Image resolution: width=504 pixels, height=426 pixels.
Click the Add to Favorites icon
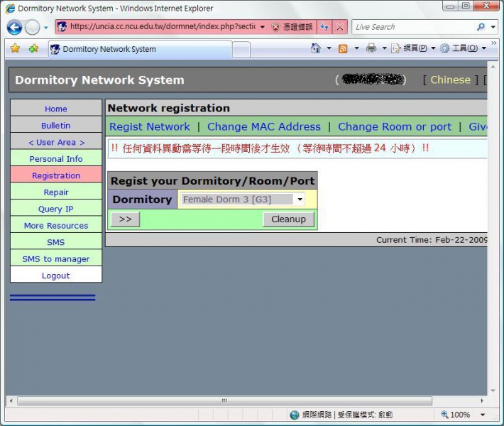coord(33,49)
